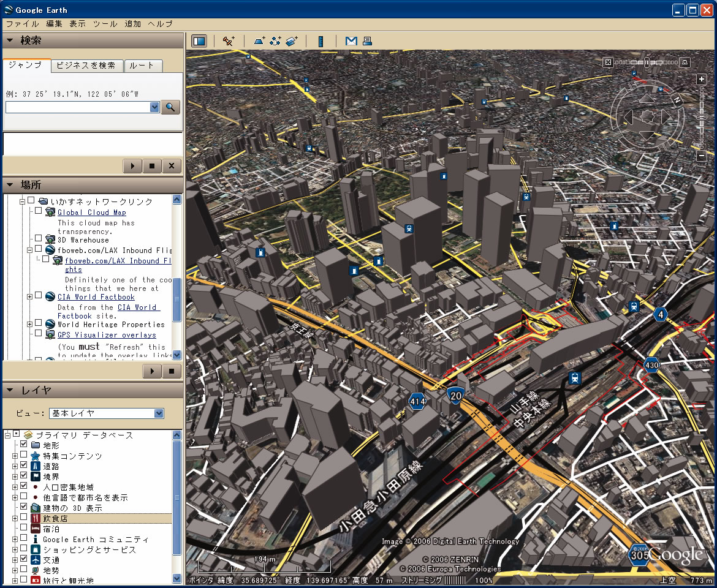Open the ファイル menu
This screenshot has height=588, width=717.
pyautogui.click(x=23, y=24)
